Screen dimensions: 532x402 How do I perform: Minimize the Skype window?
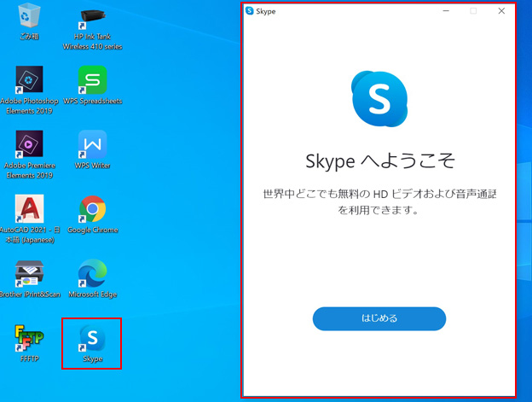(446, 11)
